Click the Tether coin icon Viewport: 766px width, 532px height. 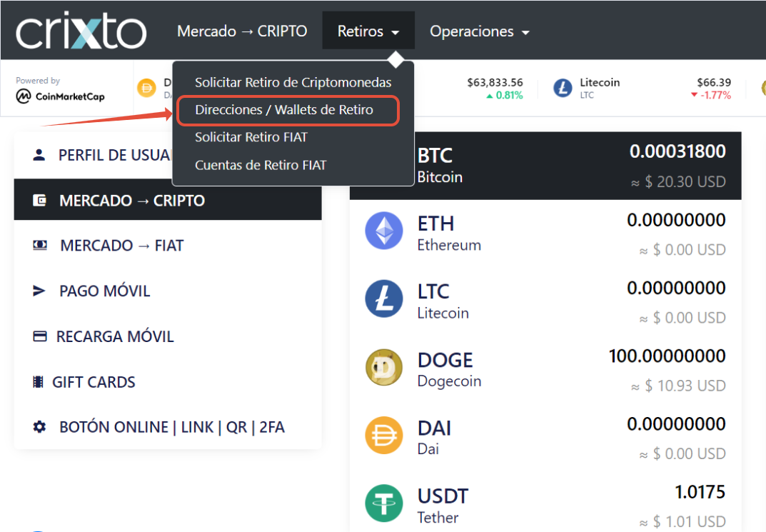384,503
